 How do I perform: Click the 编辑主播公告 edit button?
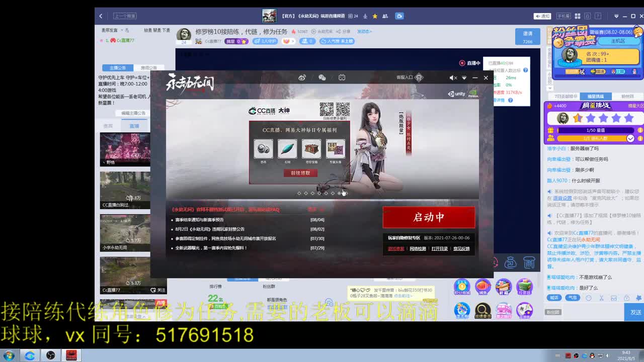[x=133, y=113]
